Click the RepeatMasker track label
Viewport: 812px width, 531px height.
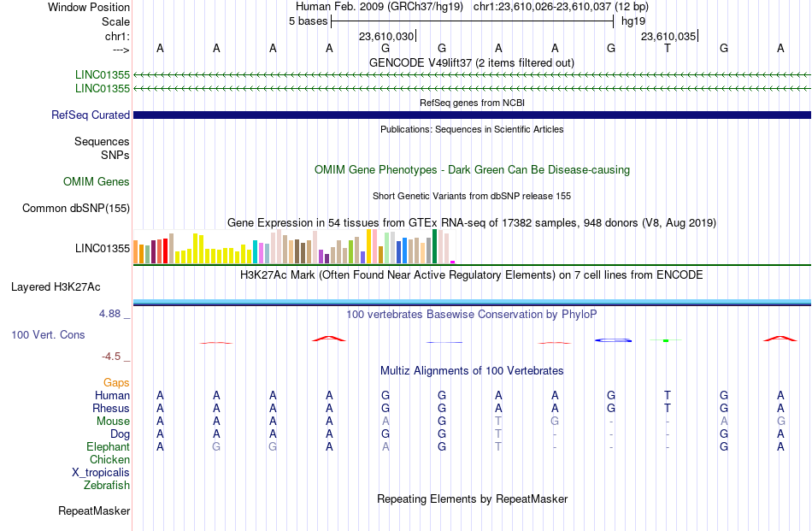click(94, 511)
